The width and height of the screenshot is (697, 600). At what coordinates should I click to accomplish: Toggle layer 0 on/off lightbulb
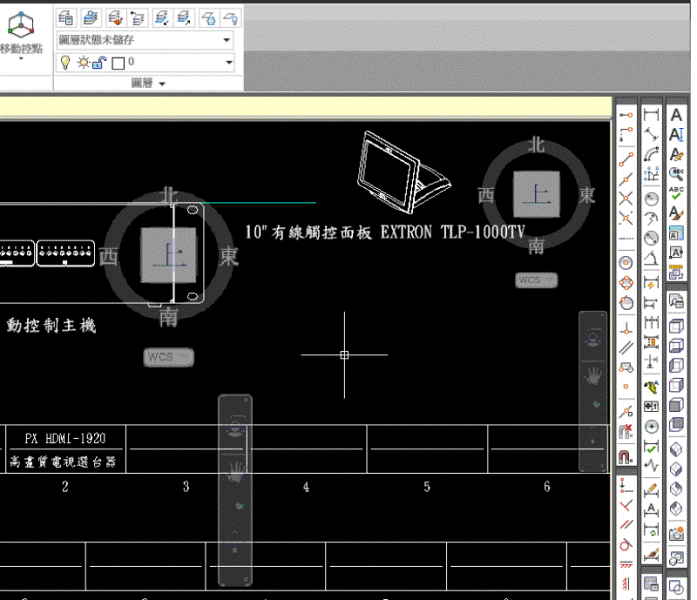point(65,63)
